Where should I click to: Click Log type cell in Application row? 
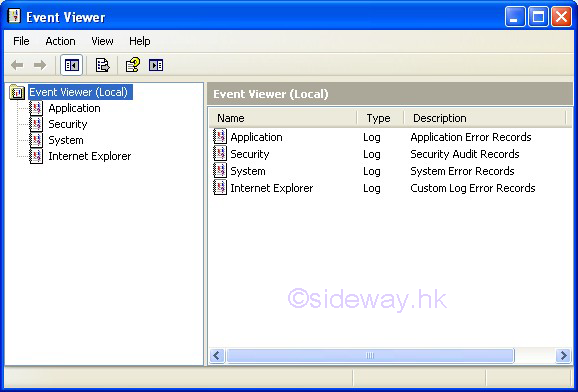[372, 137]
